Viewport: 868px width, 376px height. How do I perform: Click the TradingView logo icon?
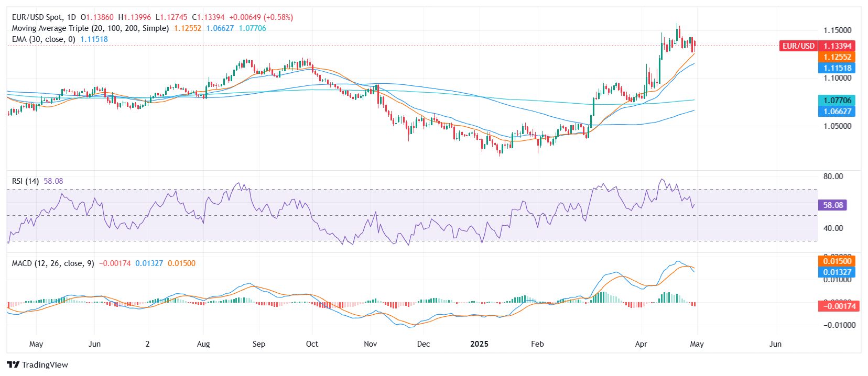[13, 365]
